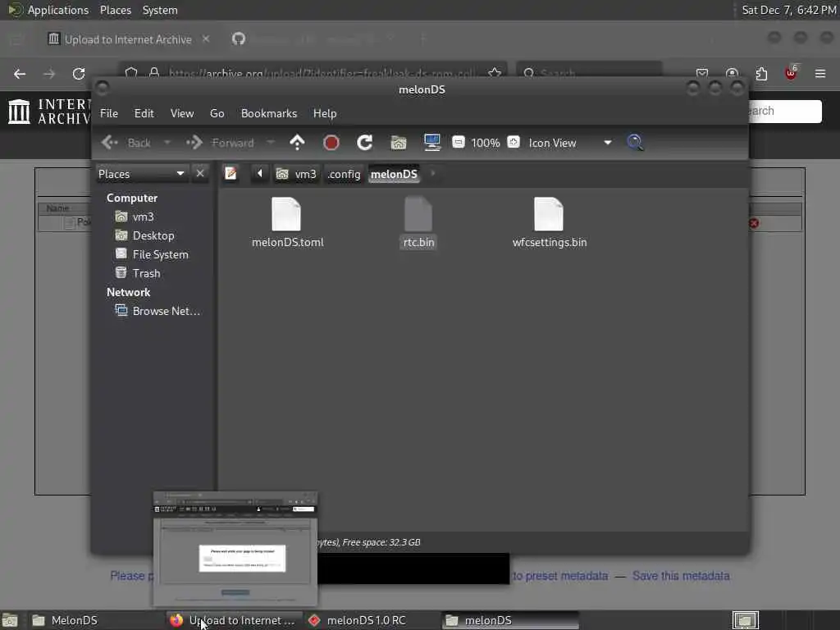Open Back history dropdown arrow
Screen dimensions: 840x630
pyautogui.click(x=167, y=143)
